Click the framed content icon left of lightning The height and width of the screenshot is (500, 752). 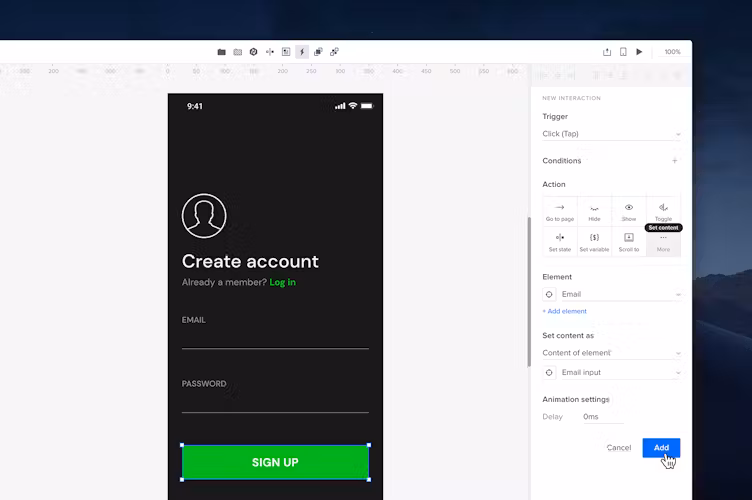tap(286, 52)
